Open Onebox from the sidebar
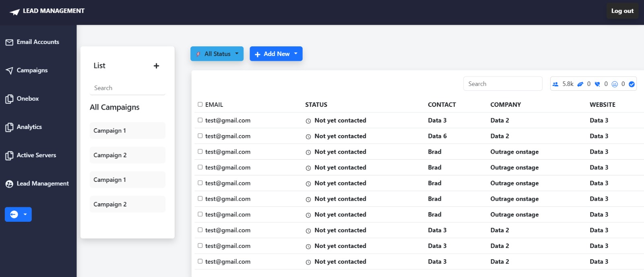644x277 pixels. click(x=28, y=98)
